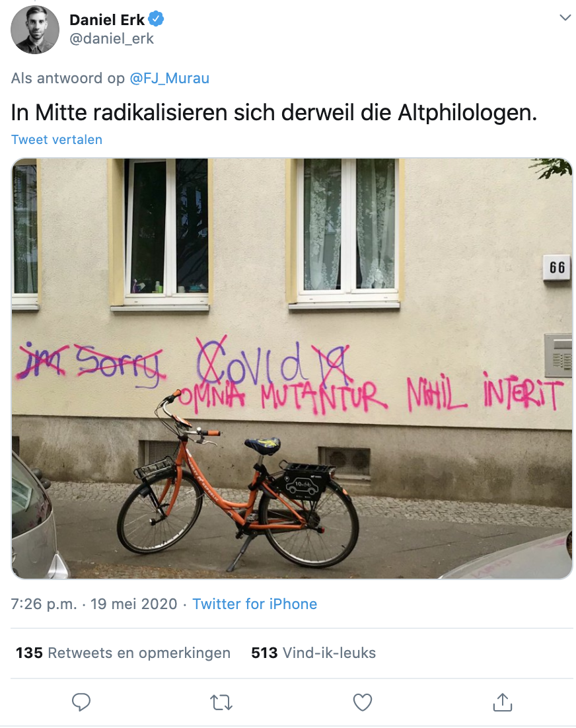The width and height of the screenshot is (576, 728).
Task: Open the Twitter for iPhone link
Action: coord(255,604)
